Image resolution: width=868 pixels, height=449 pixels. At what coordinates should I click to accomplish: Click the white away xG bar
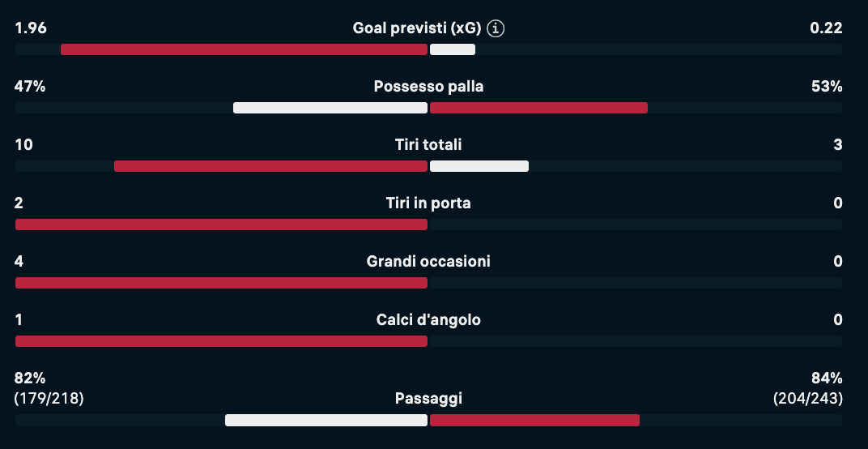[x=453, y=49]
